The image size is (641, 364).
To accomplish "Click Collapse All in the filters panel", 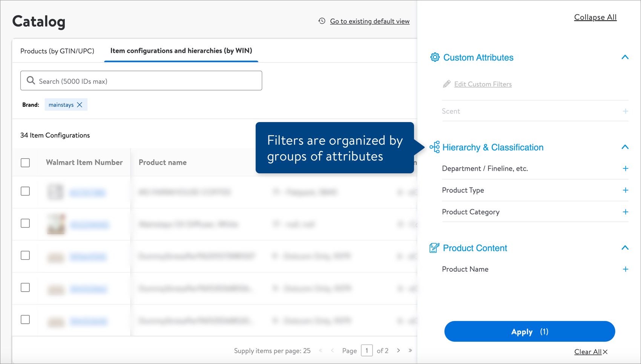I will tap(595, 17).
